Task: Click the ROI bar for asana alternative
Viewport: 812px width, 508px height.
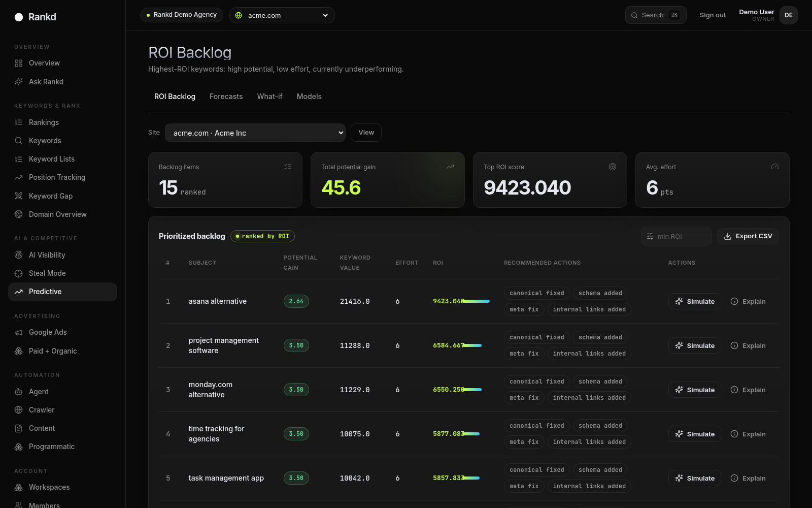Action: pos(477,301)
